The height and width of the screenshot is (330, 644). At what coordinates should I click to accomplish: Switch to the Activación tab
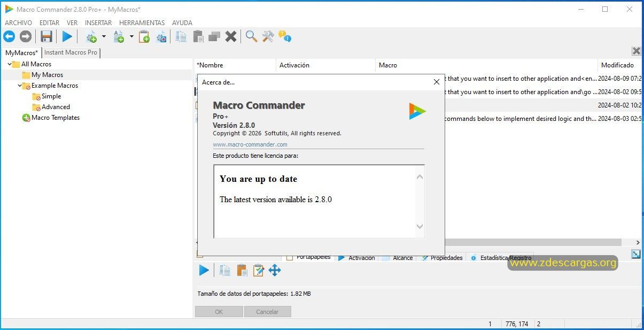(356, 258)
